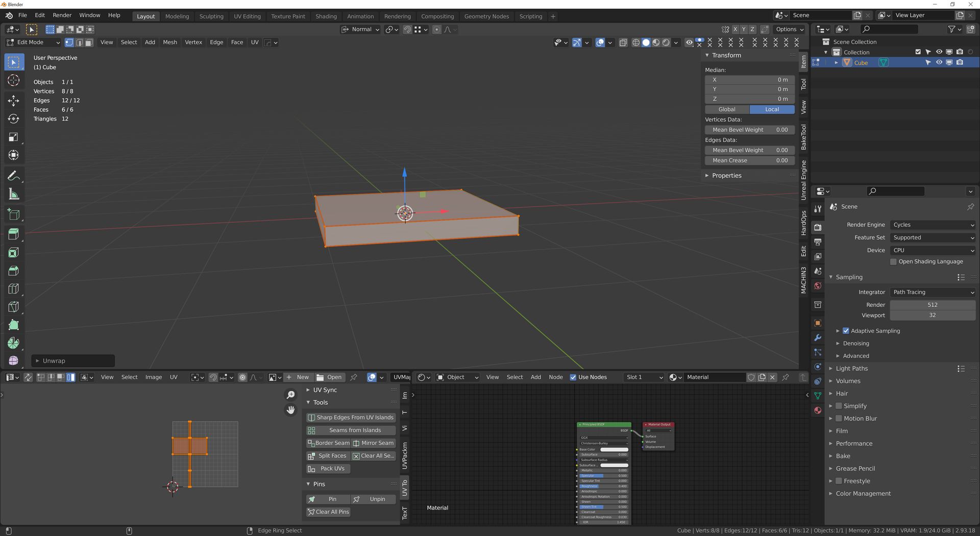The width and height of the screenshot is (980, 536).
Task: Switch to the Shading workspace tab
Action: point(326,16)
